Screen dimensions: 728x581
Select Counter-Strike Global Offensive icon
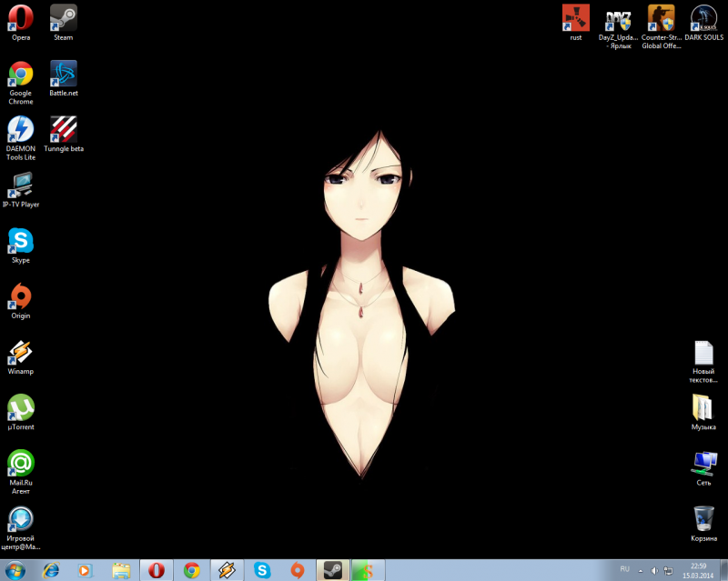click(x=662, y=27)
